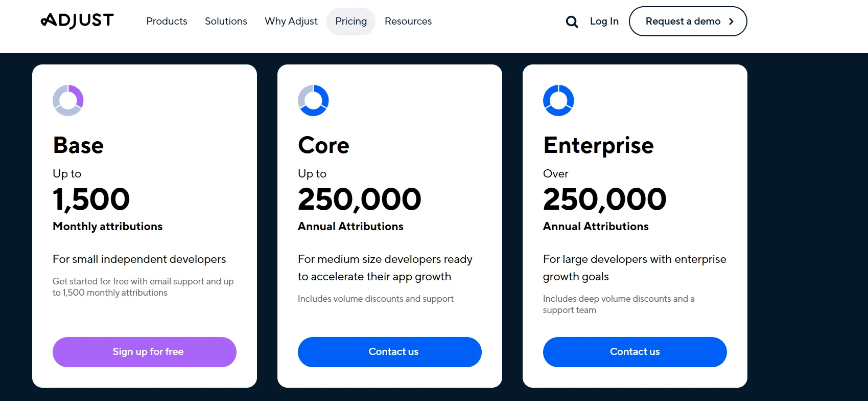Expand the Why Adjust menu
The width and height of the screenshot is (868, 401).
click(291, 21)
